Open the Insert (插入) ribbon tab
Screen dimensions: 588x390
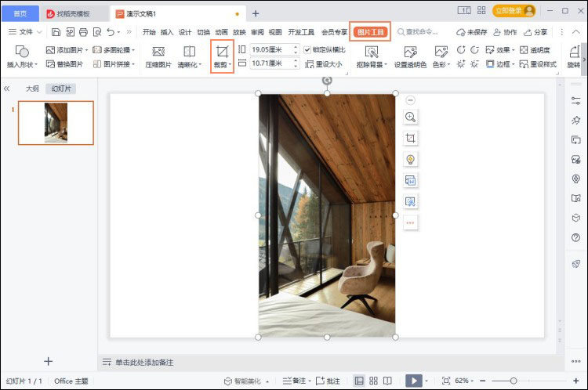[167, 32]
